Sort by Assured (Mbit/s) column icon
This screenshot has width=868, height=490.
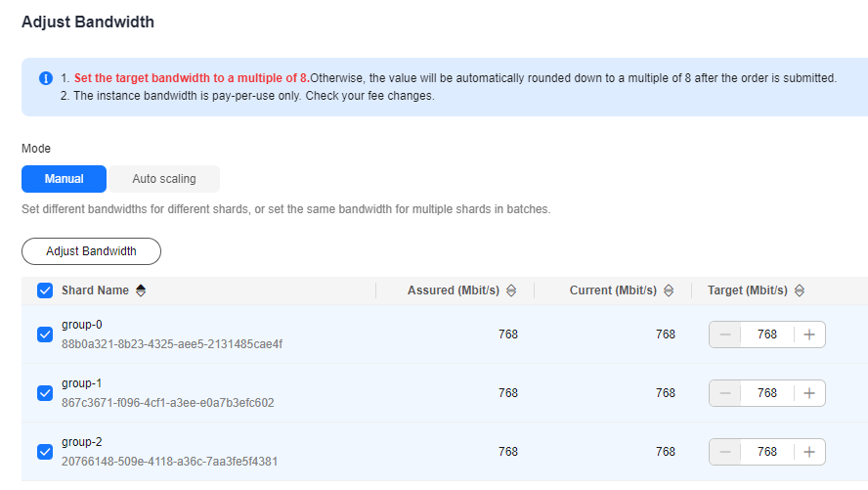(x=511, y=290)
